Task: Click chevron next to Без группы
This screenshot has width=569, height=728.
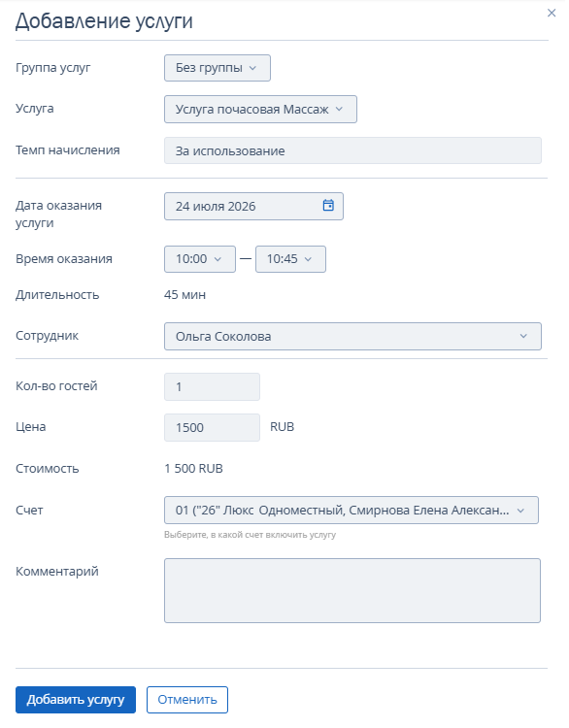Action: [x=254, y=68]
